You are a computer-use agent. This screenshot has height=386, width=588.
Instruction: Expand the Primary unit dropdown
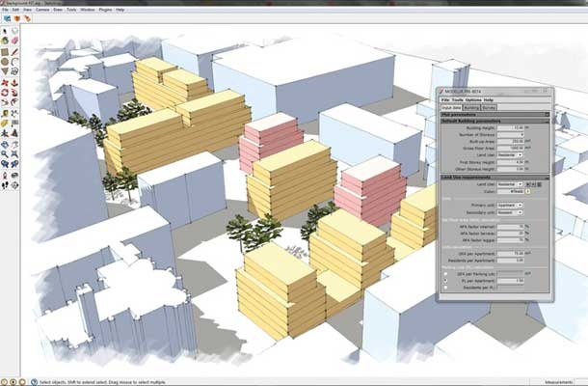[510, 205]
